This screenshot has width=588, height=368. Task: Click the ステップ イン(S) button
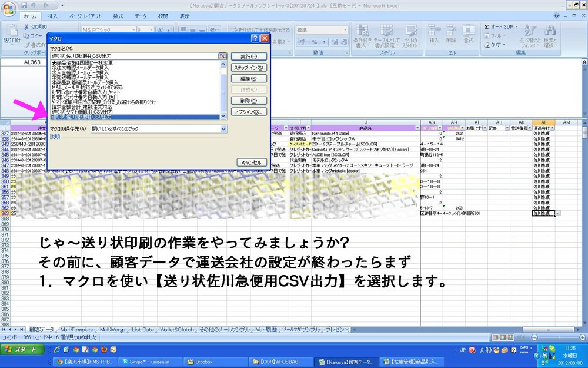pos(249,68)
